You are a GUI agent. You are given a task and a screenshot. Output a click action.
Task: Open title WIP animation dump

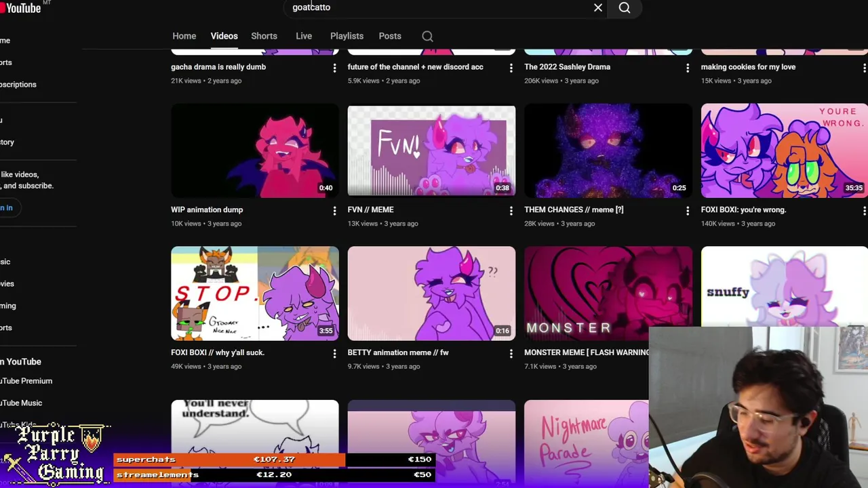(x=207, y=210)
